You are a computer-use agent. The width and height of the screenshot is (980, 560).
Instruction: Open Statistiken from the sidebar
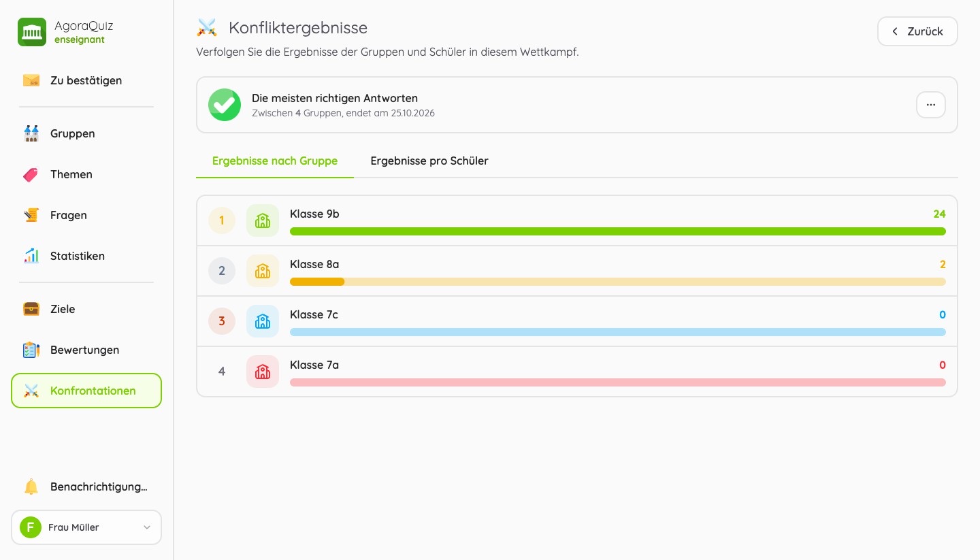[86, 256]
